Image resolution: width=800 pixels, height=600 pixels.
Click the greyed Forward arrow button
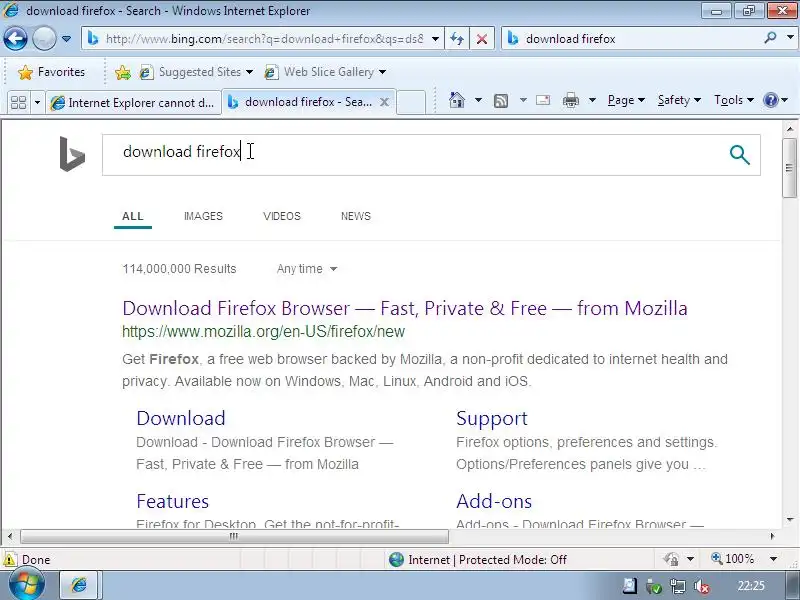tap(44, 39)
